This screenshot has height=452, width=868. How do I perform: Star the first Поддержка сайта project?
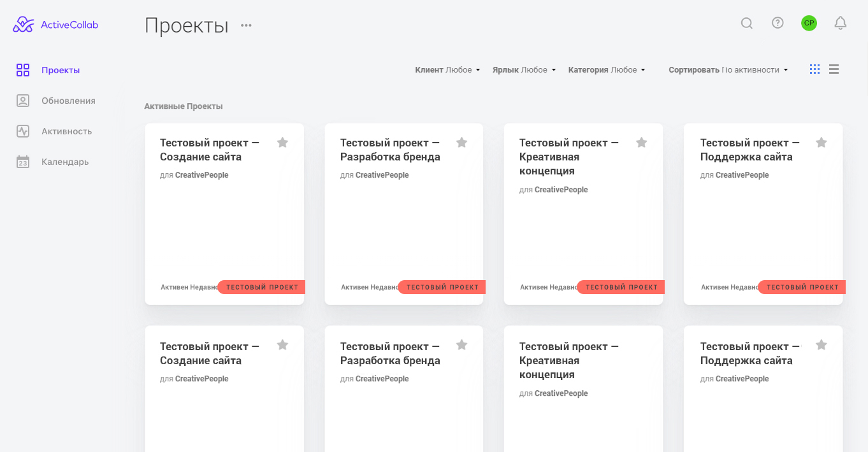point(821,143)
